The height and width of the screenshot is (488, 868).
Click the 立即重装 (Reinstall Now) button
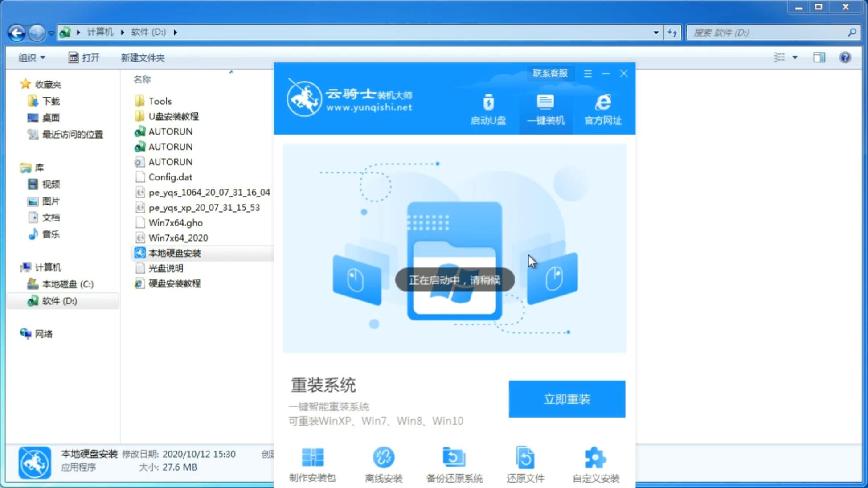[567, 398]
